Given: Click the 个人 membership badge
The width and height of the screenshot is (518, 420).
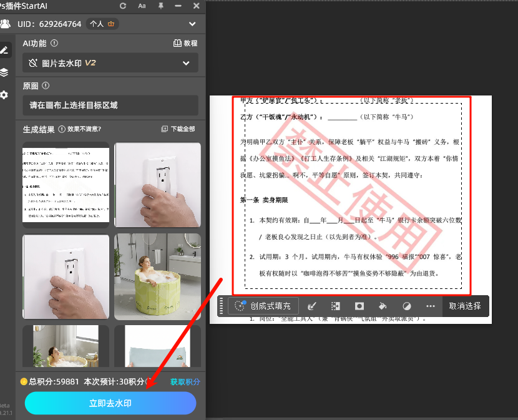Looking at the screenshot, I should pos(102,24).
